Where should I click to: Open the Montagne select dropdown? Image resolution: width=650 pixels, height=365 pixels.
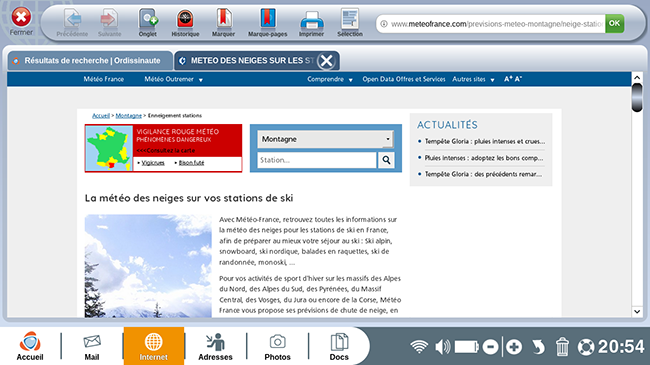coord(325,139)
